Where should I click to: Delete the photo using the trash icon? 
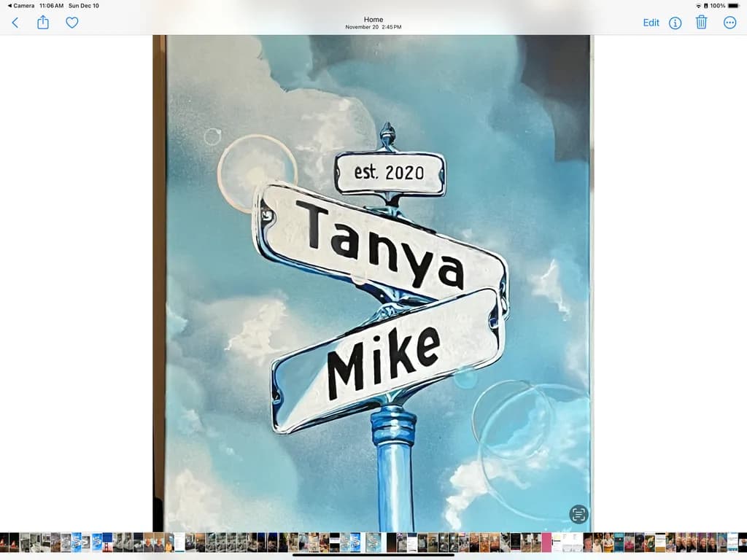click(x=701, y=22)
